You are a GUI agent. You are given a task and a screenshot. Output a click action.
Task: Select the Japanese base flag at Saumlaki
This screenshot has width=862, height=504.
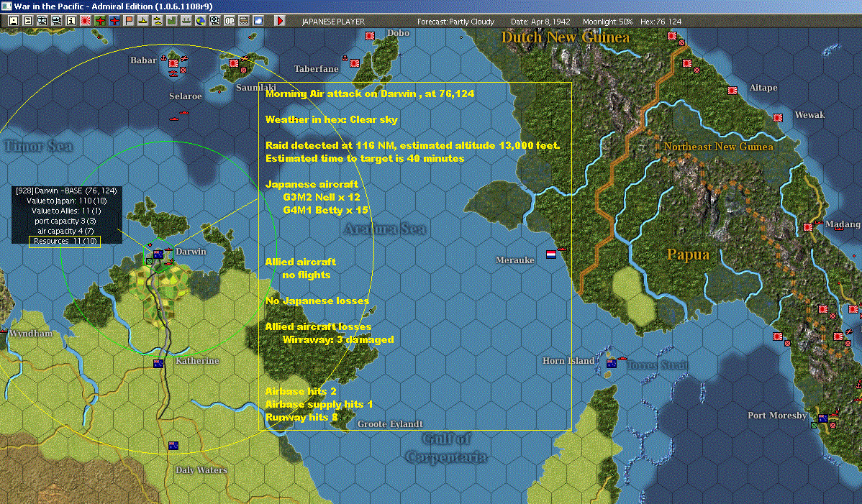point(234,63)
